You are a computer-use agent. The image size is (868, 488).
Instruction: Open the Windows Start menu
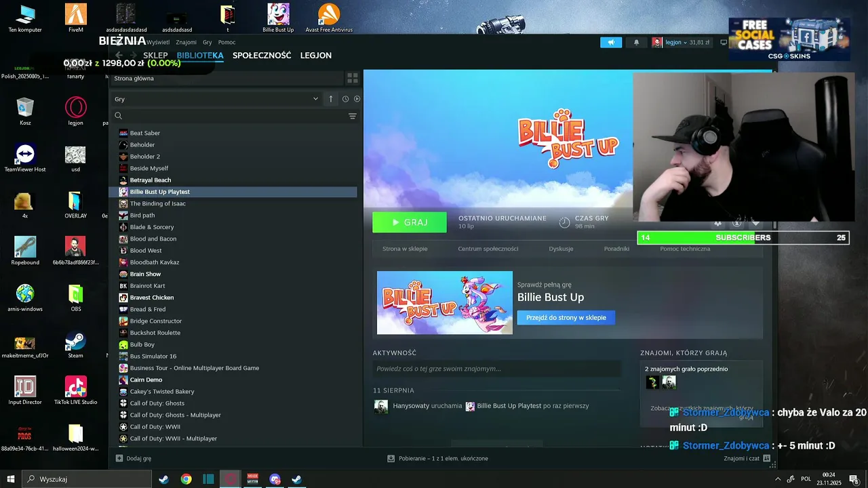[11, 479]
